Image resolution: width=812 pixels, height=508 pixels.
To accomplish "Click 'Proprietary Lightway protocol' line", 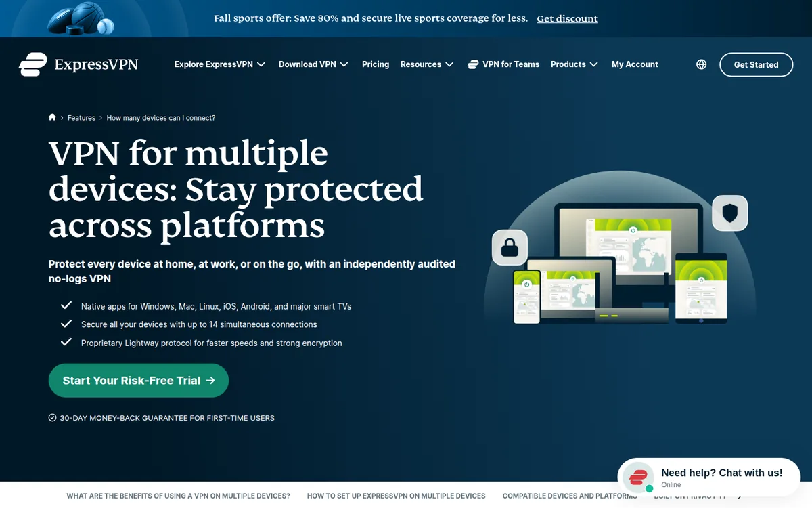I will tap(212, 343).
